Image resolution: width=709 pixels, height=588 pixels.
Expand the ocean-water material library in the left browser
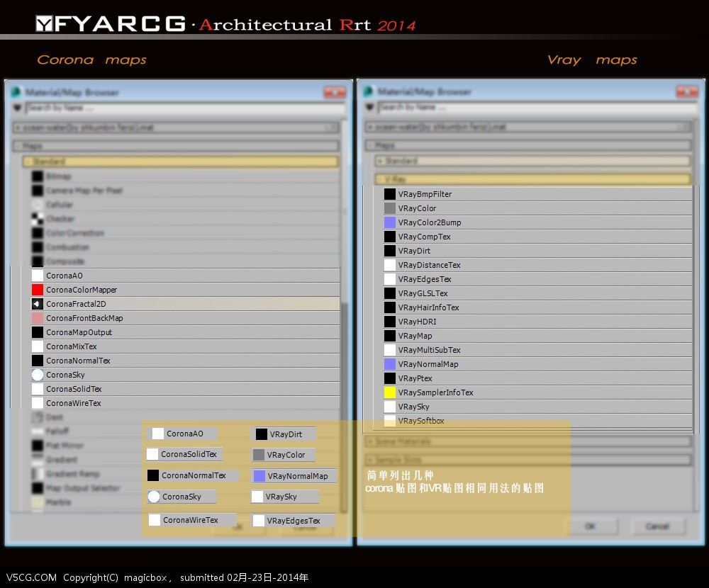click(x=176, y=128)
